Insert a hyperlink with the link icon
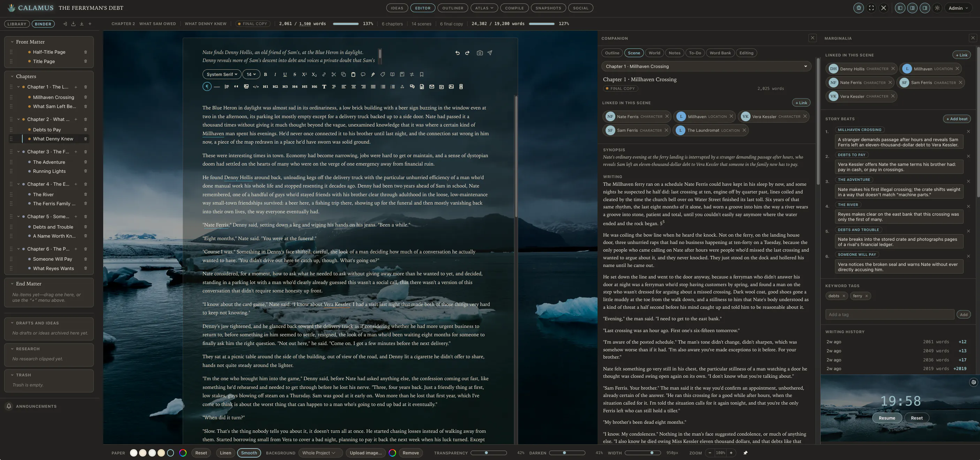 [x=324, y=75]
